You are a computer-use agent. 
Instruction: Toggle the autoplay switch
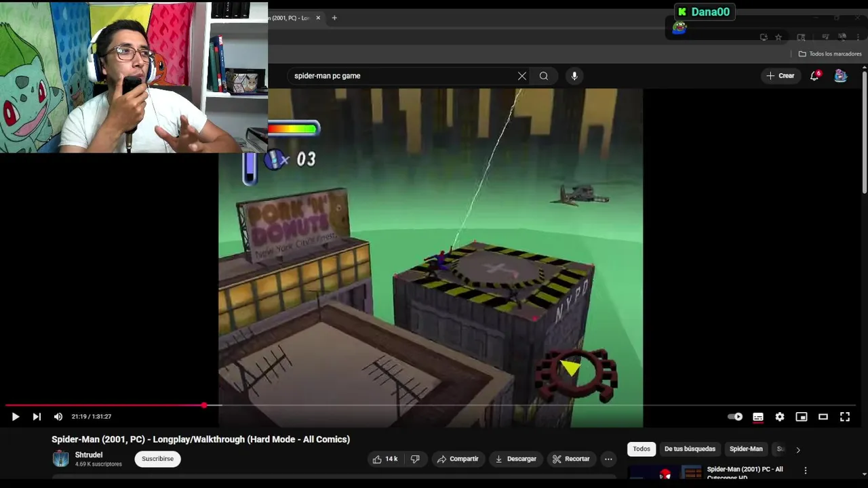point(736,417)
